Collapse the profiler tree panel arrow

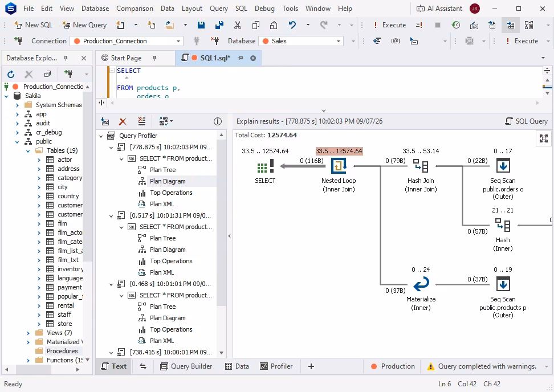(229, 236)
